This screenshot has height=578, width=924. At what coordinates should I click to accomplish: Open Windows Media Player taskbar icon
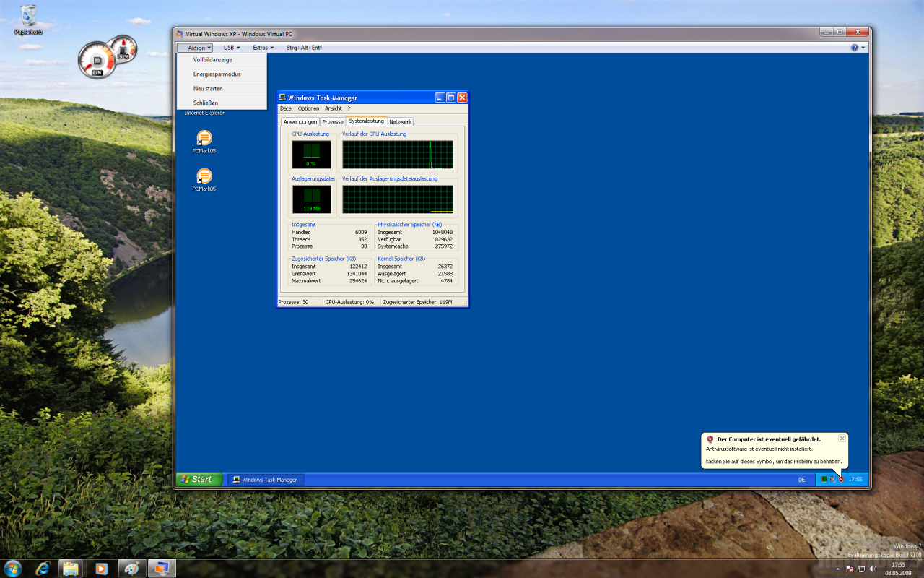point(101,568)
